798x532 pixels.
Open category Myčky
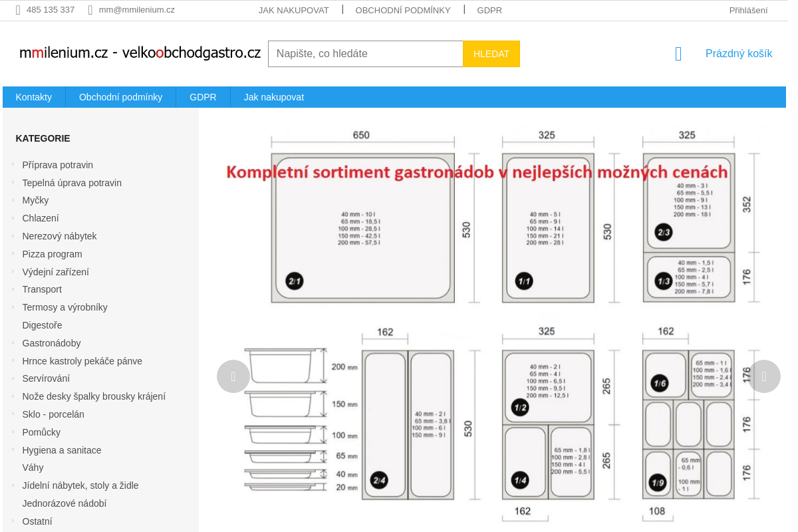(35, 200)
